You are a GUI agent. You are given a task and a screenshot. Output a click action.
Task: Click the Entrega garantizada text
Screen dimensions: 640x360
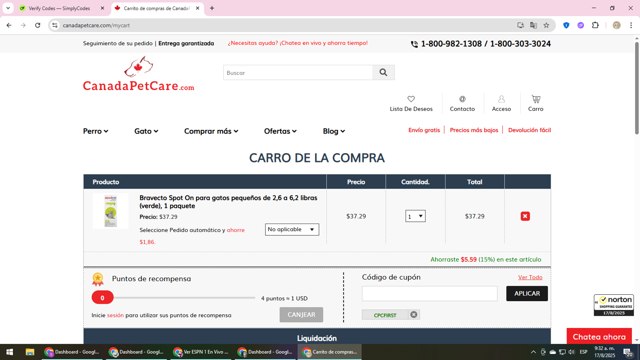186,43
